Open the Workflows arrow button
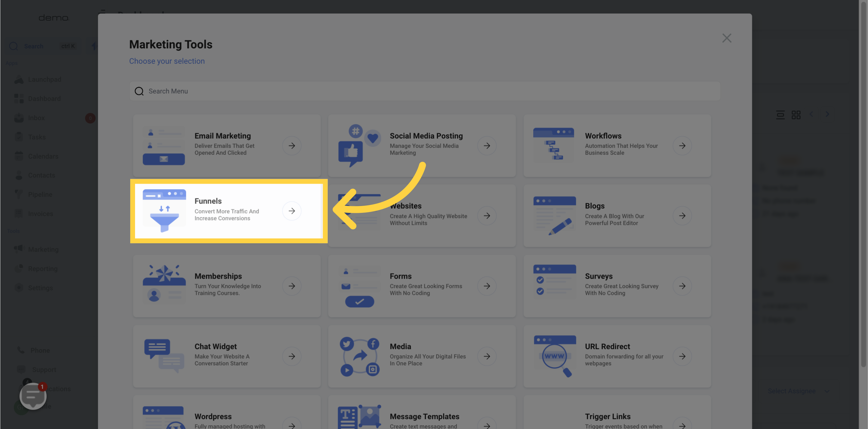Screen dimensions: 868x429 [x=682, y=146]
